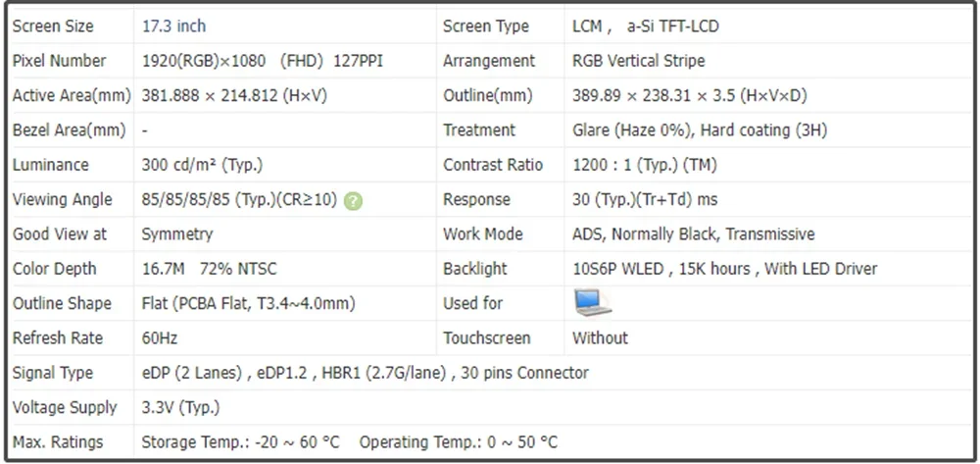This screenshot has width=980, height=464.
Task: Select the 17.3 inch value
Action: pyautogui.click(x=173, y=26)
